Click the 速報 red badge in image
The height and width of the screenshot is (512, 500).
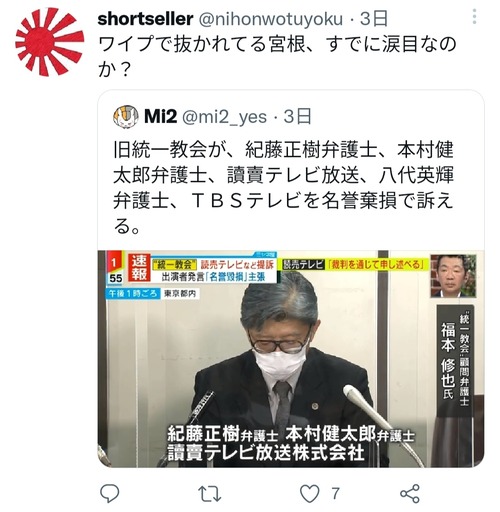tap(139, 268)
